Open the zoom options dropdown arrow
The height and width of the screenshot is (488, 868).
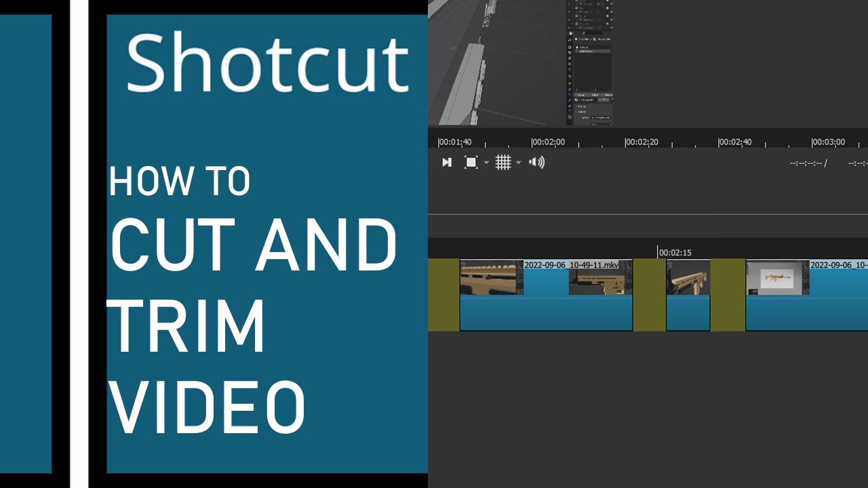486,163
